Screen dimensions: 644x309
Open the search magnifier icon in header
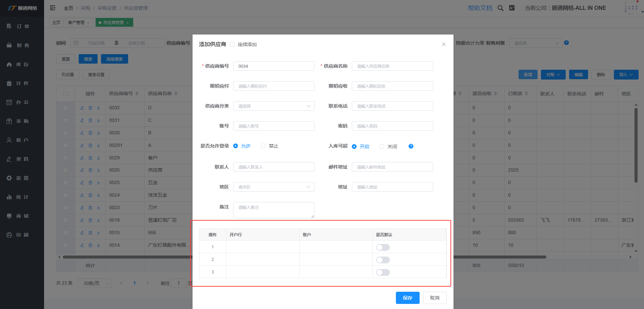coord(500,8)
